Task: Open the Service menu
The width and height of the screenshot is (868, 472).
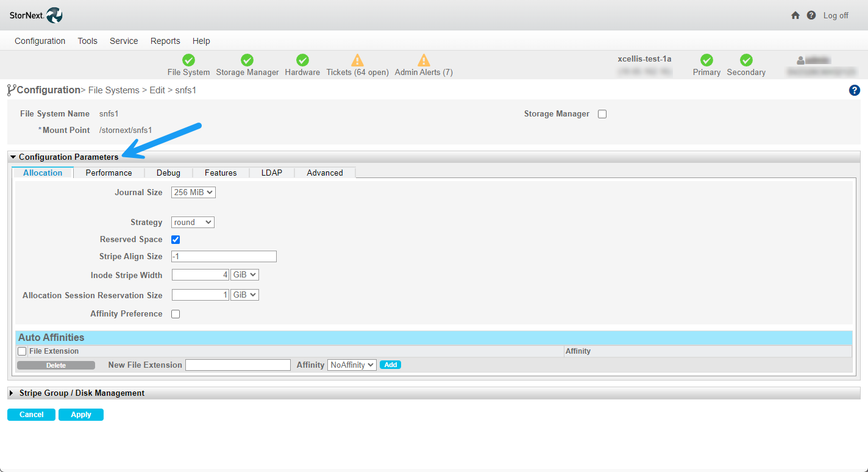Action: (124, 41)
